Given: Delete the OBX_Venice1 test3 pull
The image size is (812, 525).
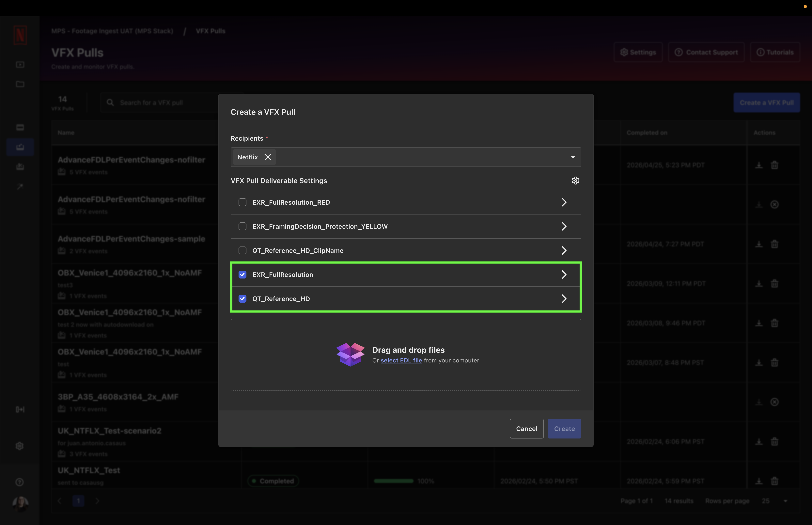Looking at the screenshot, I should click(x=774, y=284).
